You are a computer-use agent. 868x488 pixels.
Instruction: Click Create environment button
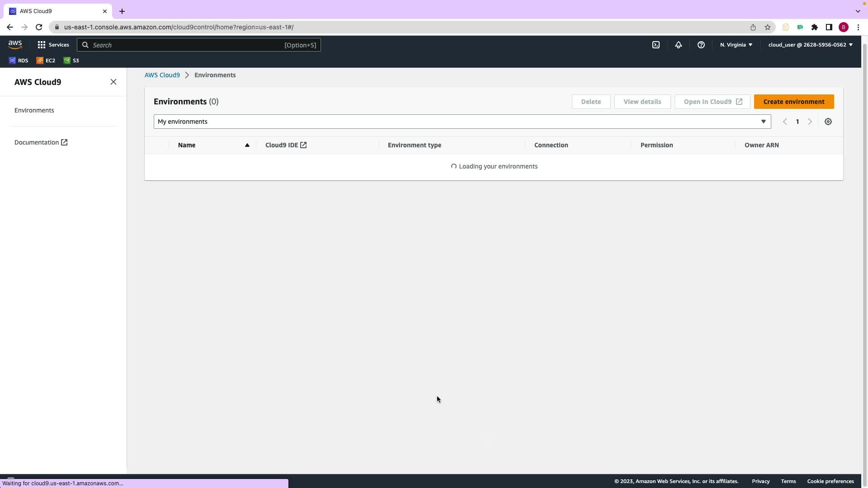(793, 102)
